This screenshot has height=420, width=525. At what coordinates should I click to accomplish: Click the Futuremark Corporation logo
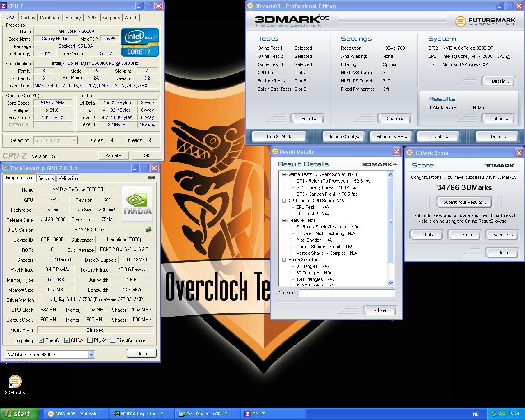tap(485, 21)
